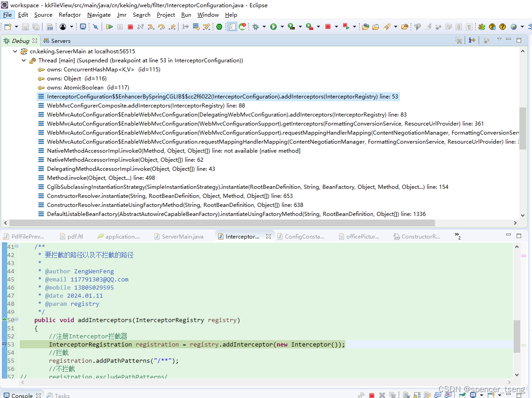Switch to the Servers tab
Image resolution: width=532 pixels, height=398 pixels.
pyautogui.click(x=57, y=41)
